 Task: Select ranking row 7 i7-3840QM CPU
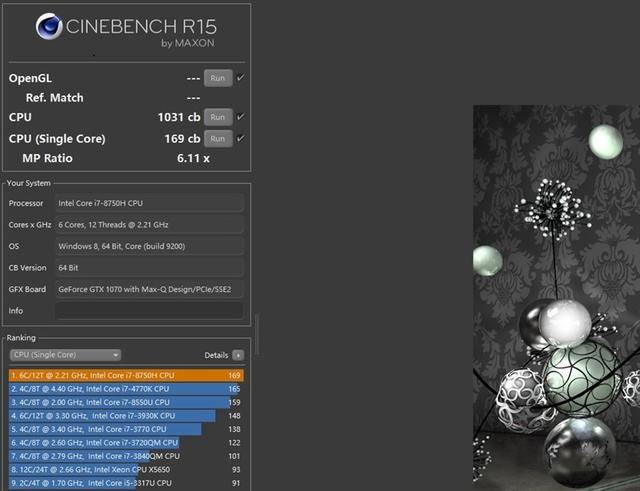click(x=126, y=456)
